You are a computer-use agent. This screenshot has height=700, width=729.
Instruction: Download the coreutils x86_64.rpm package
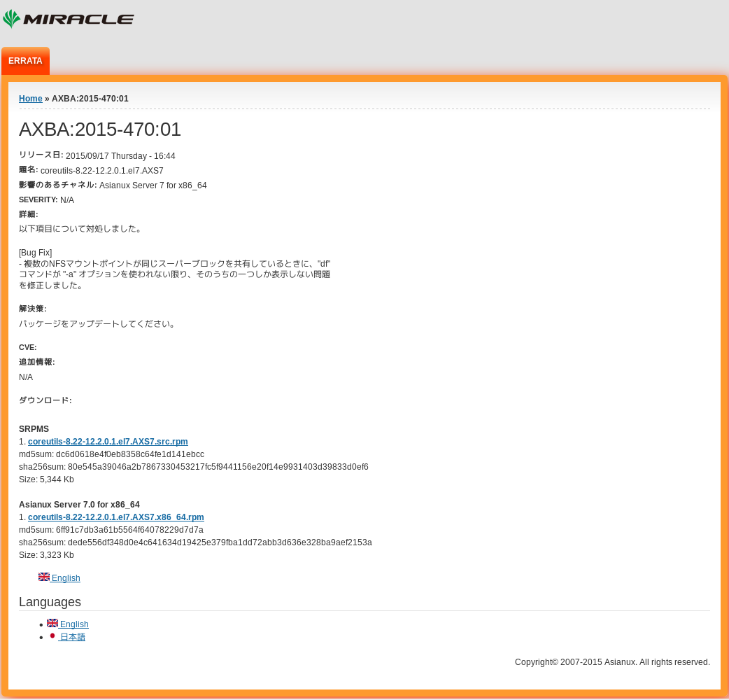(115, 517)
